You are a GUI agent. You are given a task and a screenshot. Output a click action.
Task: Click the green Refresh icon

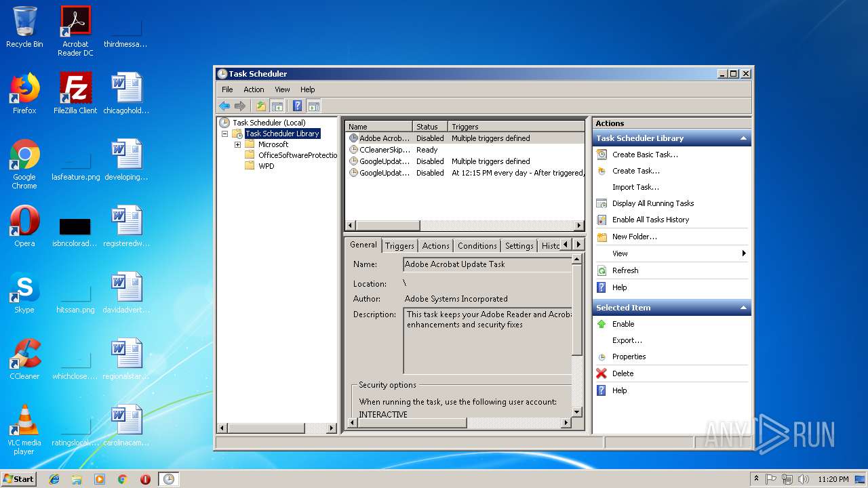click(601, 270)
